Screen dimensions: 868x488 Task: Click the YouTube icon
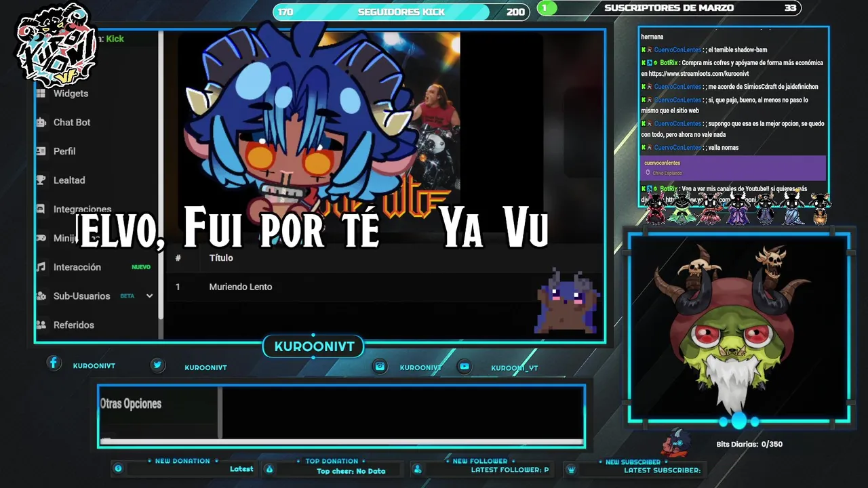(x=465, y=366)
